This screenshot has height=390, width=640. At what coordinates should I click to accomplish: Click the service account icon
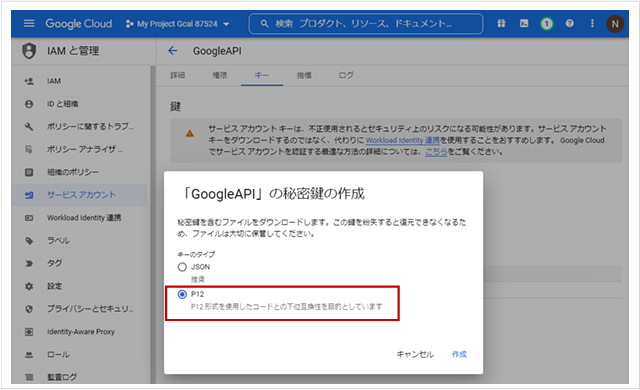(x=29, y=195)
